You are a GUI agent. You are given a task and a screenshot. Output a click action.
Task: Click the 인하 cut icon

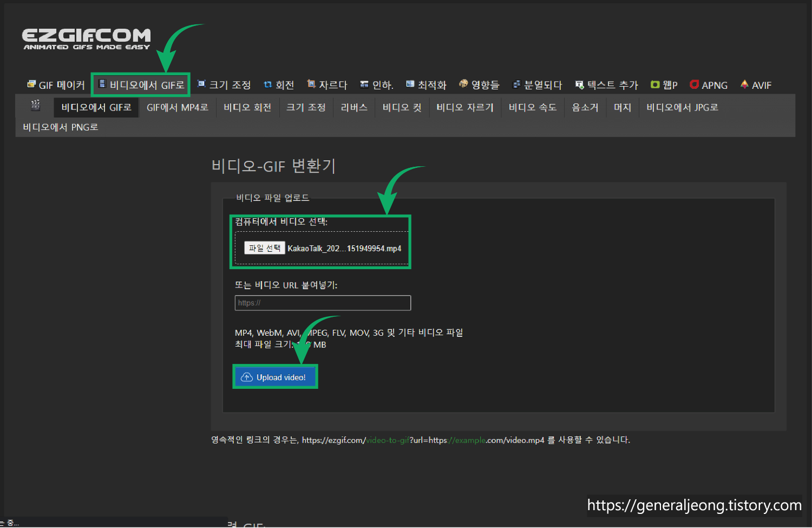[x=364, y=84]
